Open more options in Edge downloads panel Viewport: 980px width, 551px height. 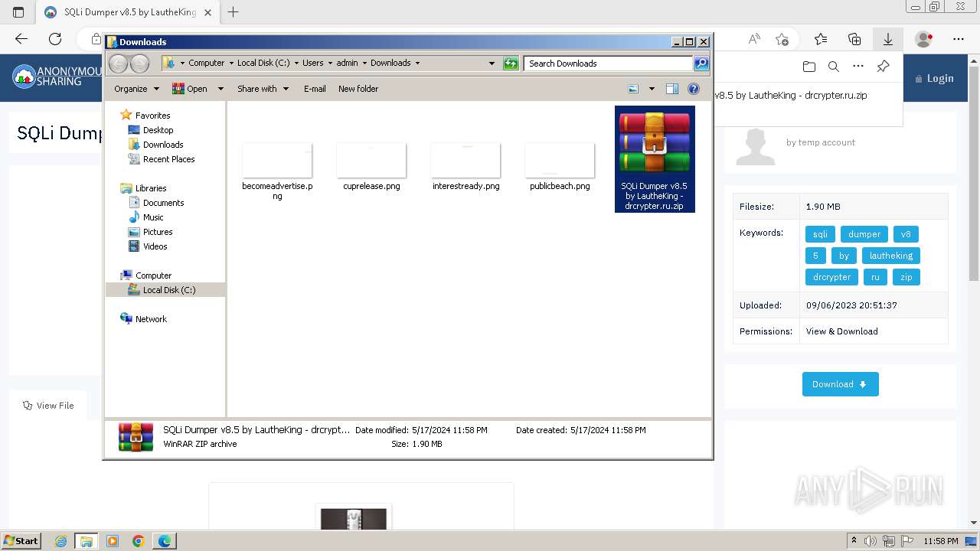pos(858,67)
